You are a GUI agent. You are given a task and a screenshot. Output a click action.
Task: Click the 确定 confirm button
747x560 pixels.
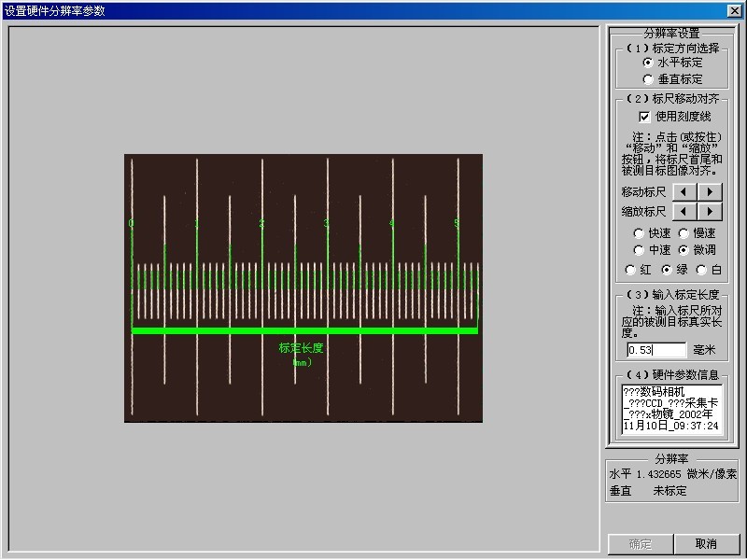point(641,544)
